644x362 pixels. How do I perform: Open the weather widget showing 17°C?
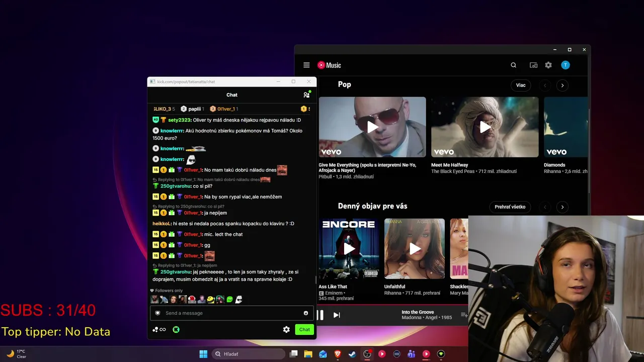pyautogui.click(x=16, y=354)
